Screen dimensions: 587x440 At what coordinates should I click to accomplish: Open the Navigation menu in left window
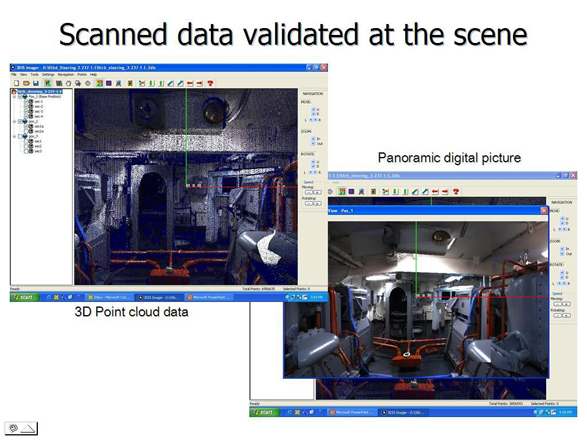(66, 75)
